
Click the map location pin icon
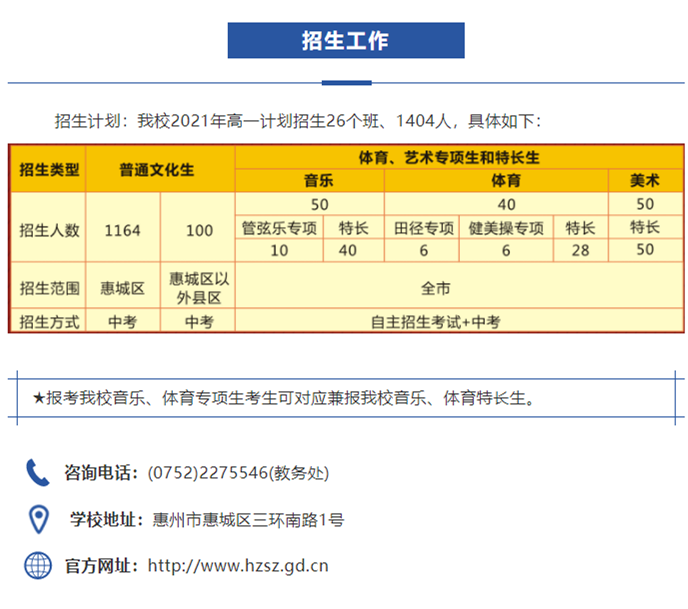(38, 519)
